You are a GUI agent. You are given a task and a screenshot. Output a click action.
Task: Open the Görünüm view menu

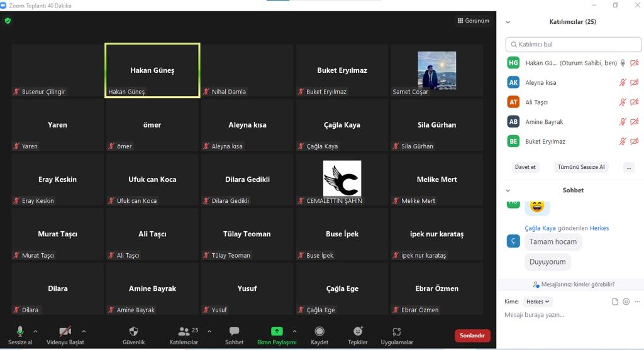[474, 21]
